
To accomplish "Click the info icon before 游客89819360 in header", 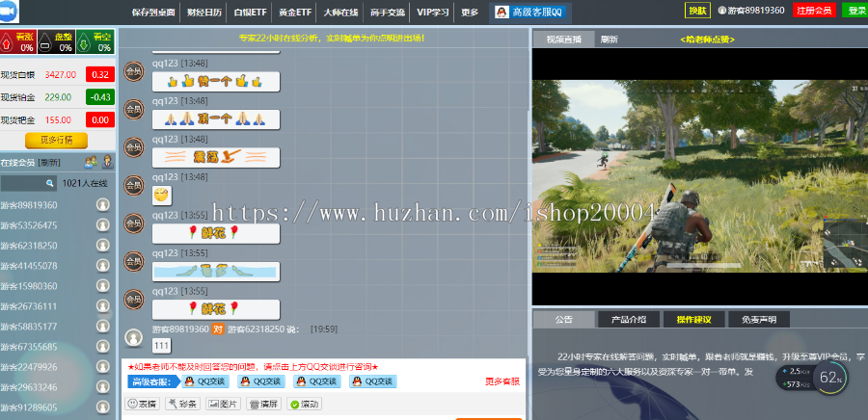I will click(721, 10).
